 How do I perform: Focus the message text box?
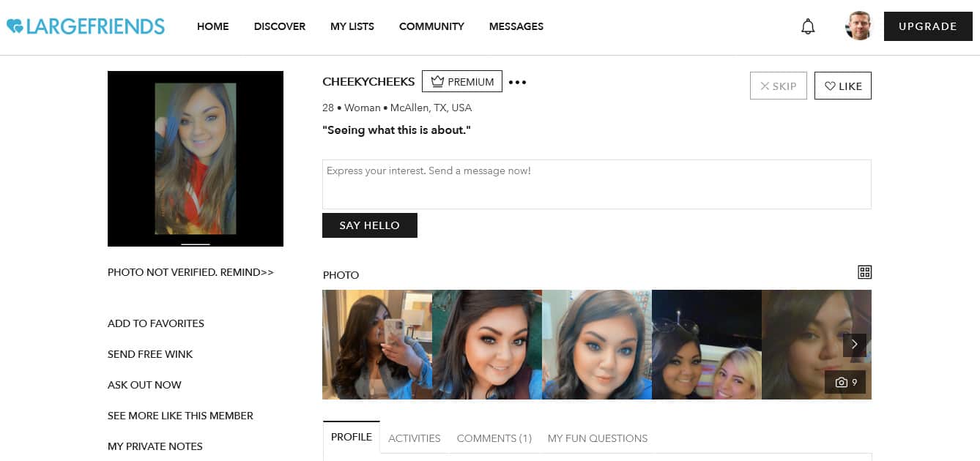tap(597, 184)
